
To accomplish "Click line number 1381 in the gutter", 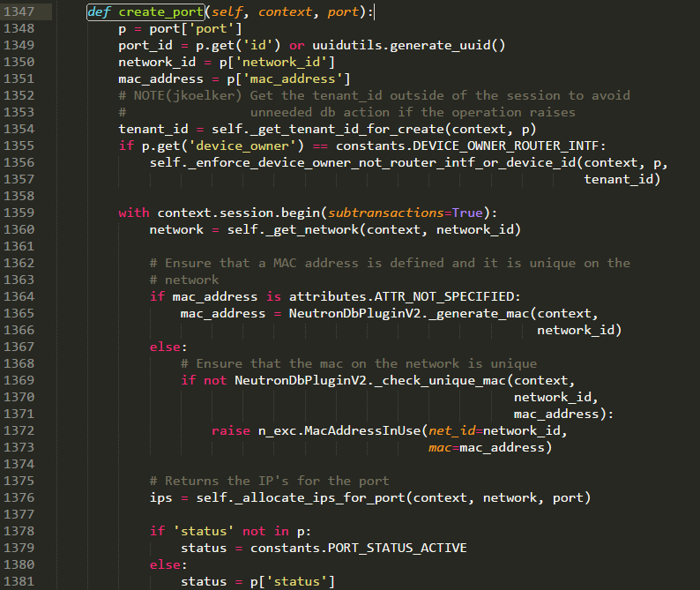I will 19,581.
